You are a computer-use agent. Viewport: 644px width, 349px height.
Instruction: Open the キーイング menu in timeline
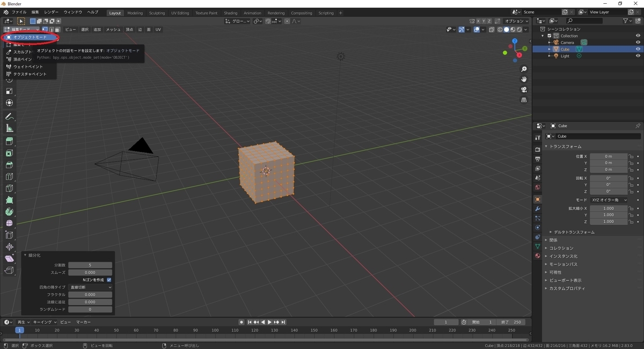click(45, 322)
